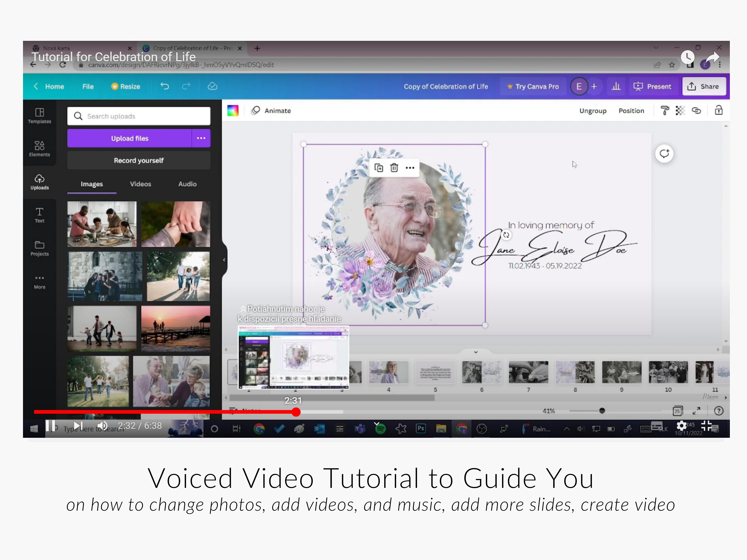Open the Resize option
This screenshot has height=560, width=747.
click(x=125, y=86)
